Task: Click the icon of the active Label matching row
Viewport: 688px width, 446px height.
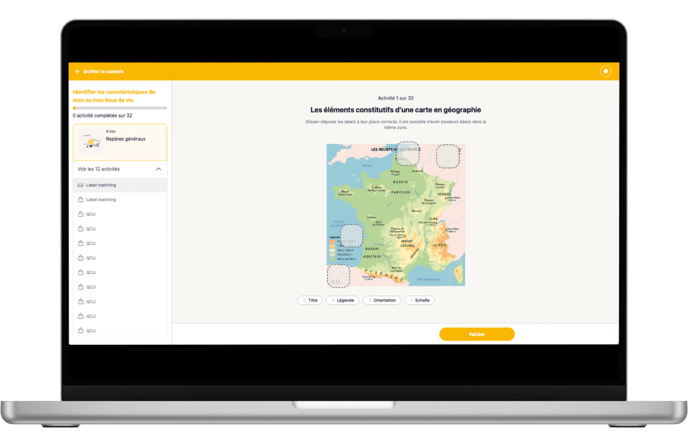Action: [80, 185]
